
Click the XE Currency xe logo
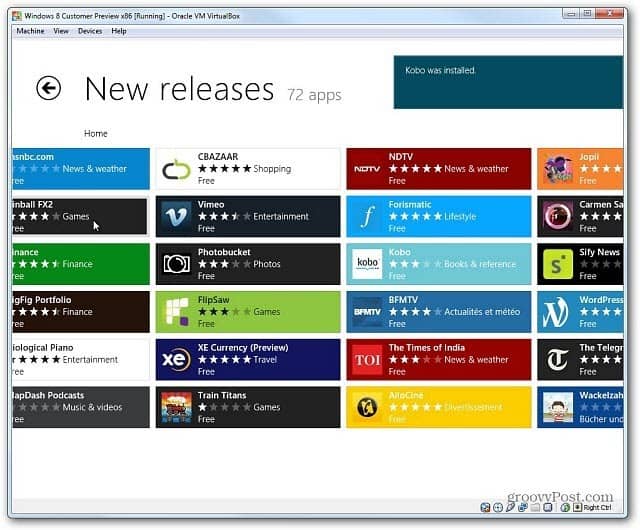[176, 360]
